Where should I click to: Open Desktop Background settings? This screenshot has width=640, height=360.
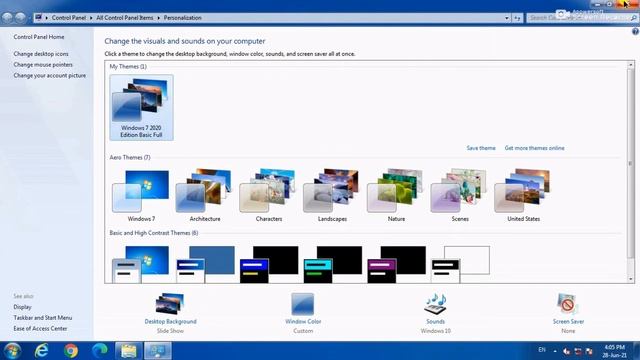click(x=170, y=313)
